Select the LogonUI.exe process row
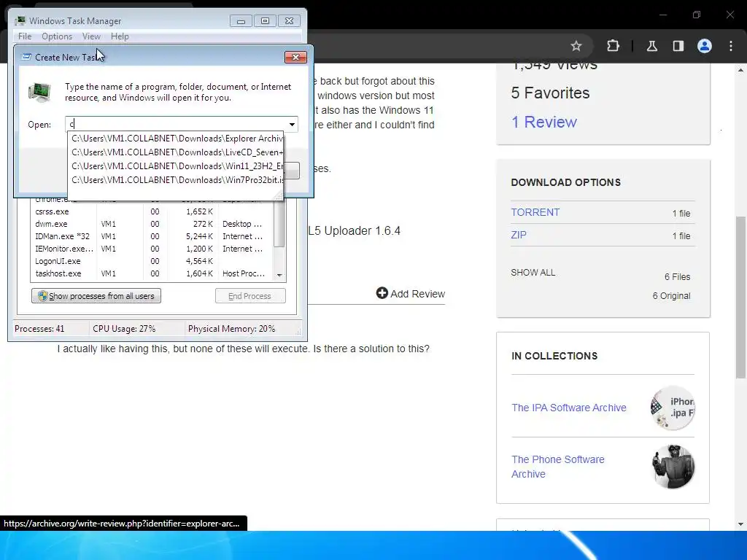 coord(152,261)
